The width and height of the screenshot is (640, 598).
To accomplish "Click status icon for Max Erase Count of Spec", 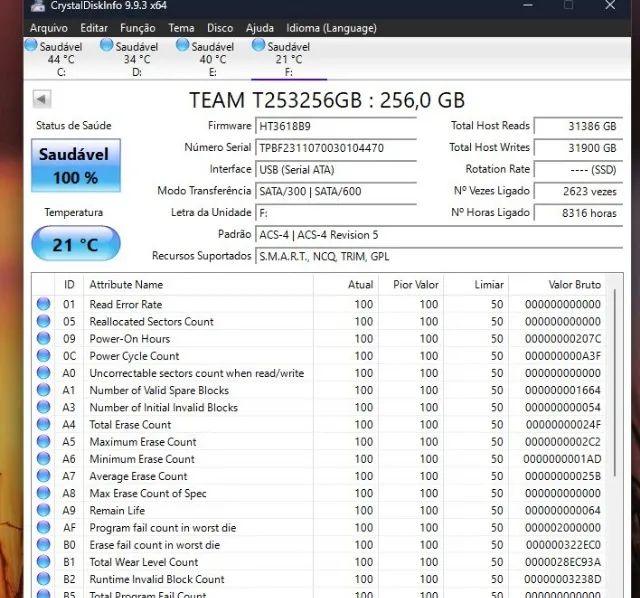I will click(x=43, y=493).
